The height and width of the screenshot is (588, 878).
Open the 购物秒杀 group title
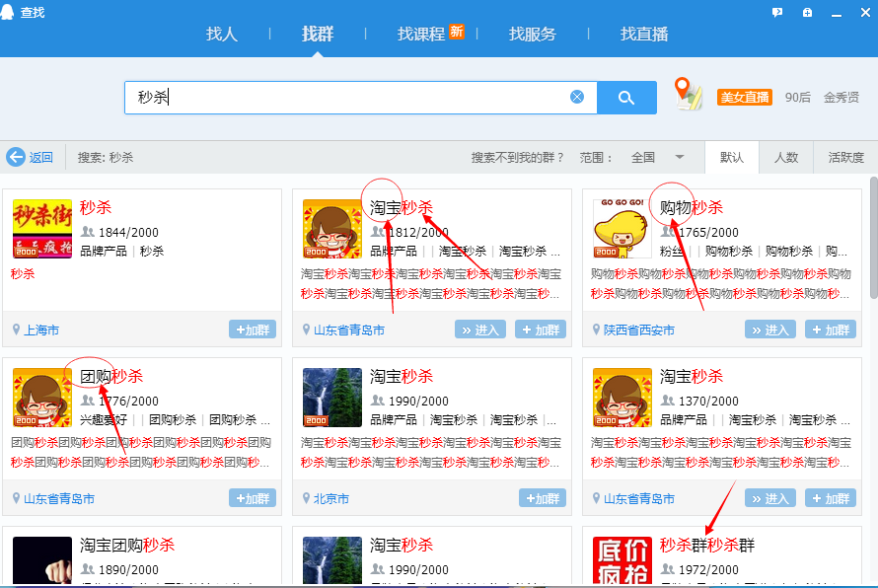coord(692,208)
